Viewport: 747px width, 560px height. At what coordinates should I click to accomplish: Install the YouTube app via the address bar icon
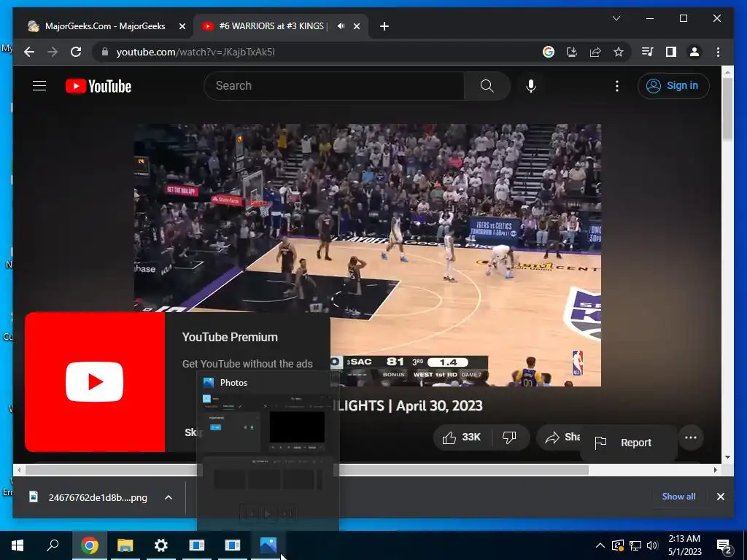click(x=572, y=52)
